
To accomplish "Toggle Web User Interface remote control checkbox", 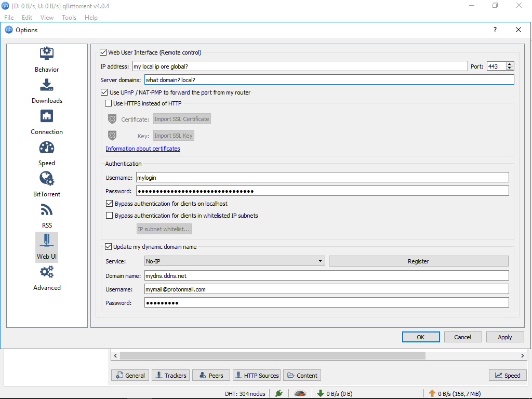I will [103, 52].
